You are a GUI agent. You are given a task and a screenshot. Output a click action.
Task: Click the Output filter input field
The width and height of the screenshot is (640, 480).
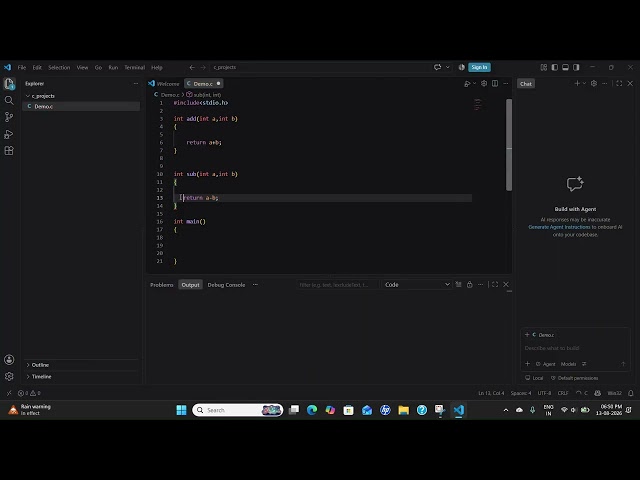(x=337, y=284)
